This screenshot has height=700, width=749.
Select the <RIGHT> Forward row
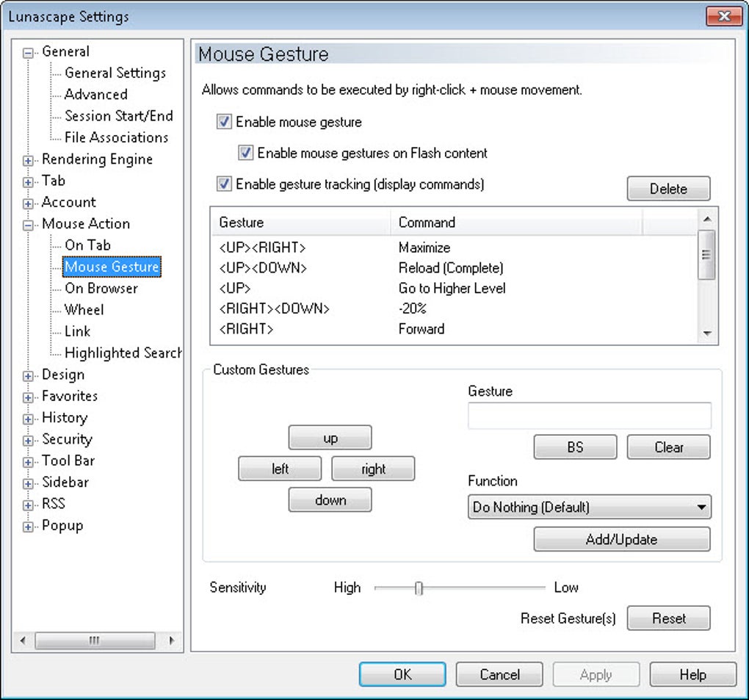pos(454,329)
